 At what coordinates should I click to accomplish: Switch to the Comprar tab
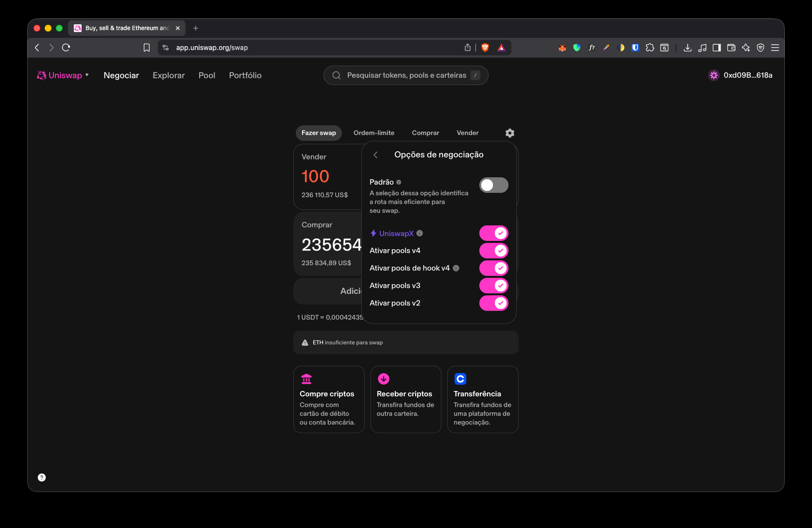pos(425,133)
